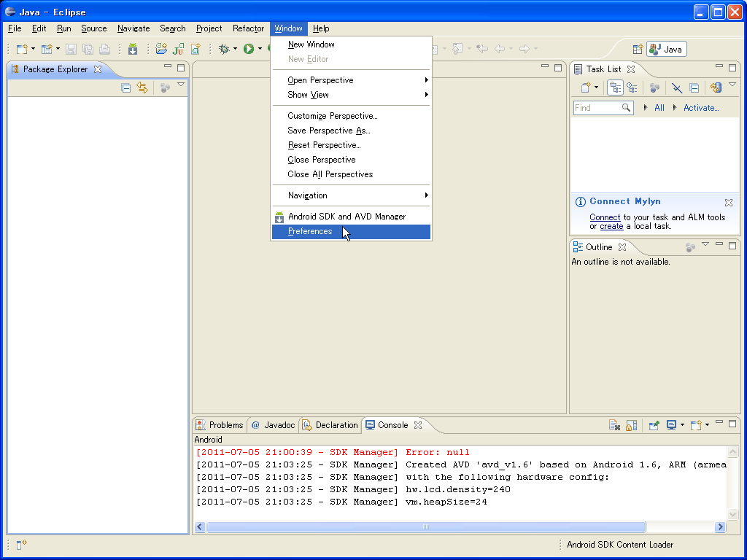The height and width of the screenshot is (560, 747).
Task: Click the Open Console icon
Action: coord(696,425)
